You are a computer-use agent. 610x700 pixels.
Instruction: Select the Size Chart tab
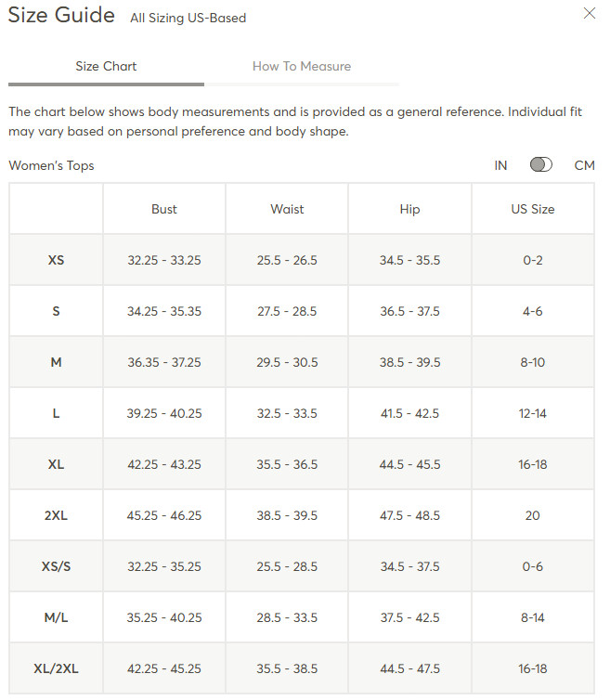coord(106,66)
